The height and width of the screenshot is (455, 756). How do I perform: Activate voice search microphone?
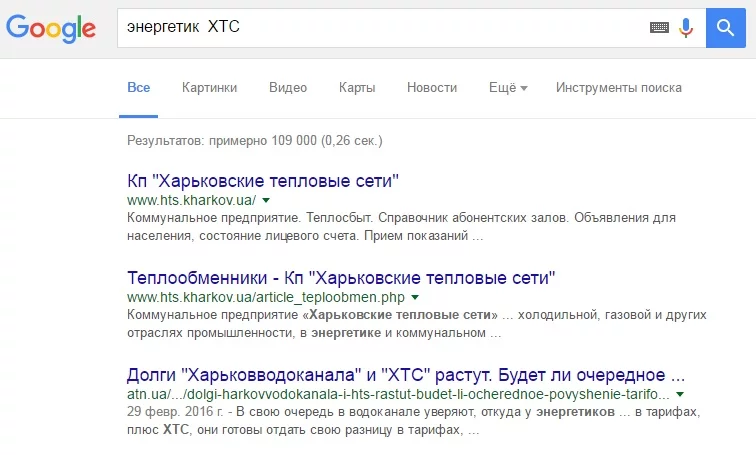(x=686, y=27)
